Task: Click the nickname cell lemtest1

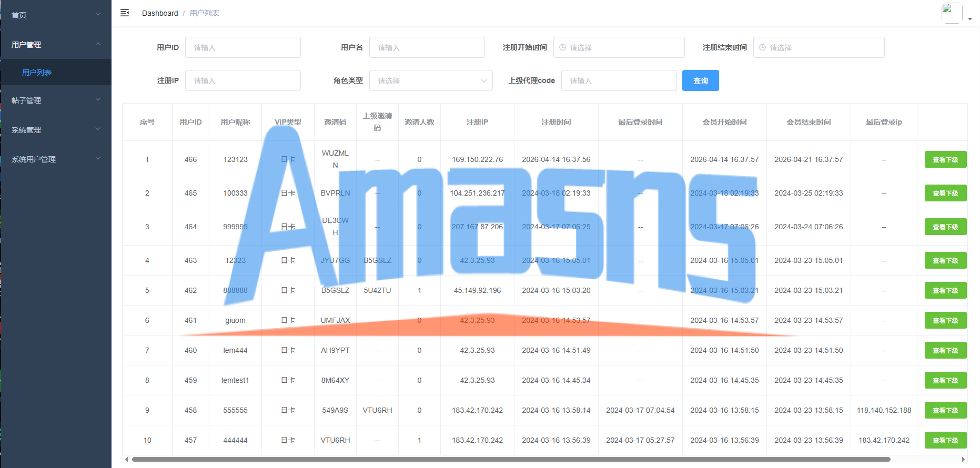Action: (235, 380)
